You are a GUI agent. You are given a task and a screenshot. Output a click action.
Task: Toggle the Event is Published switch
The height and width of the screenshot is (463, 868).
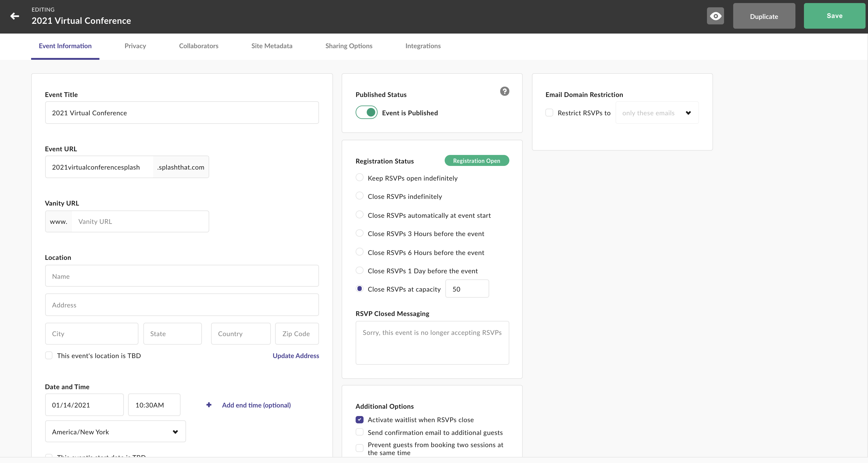coord(367,112)
